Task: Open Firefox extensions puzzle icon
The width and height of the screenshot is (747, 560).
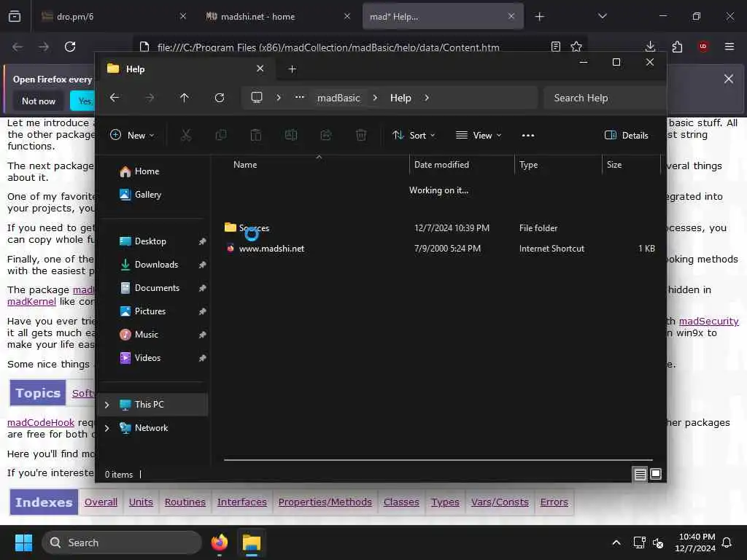Action: (x=677, y=47)
